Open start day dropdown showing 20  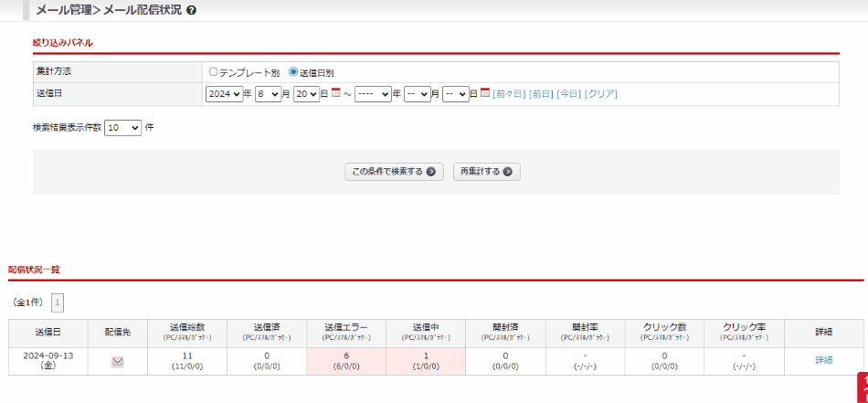click(307, 94)
